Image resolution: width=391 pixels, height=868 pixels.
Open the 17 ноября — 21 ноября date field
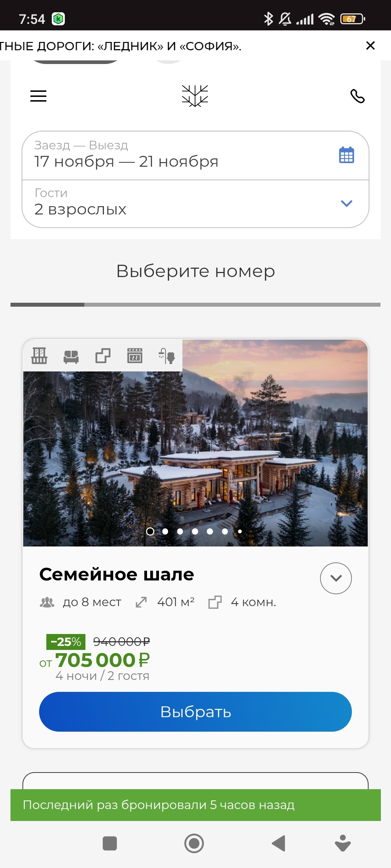[x=195, y=156]
